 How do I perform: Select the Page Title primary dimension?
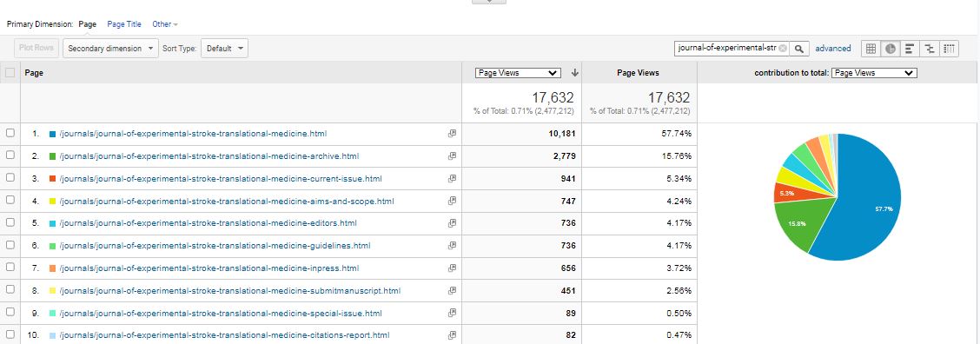tap(124, 24)
